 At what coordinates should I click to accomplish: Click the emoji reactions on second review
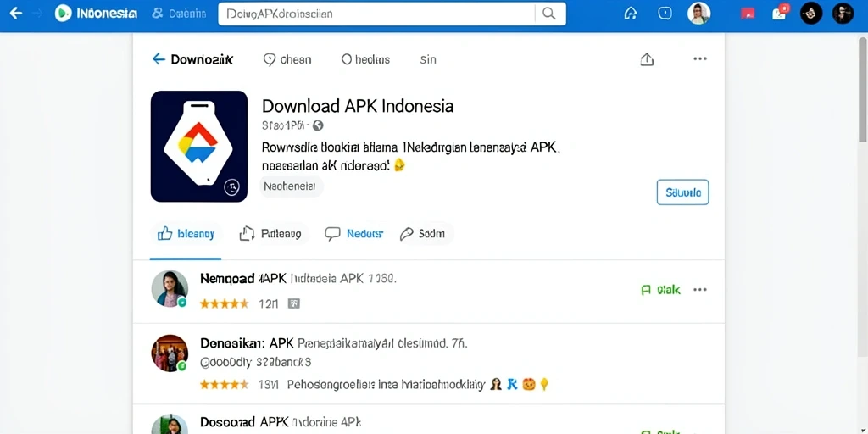519,384
